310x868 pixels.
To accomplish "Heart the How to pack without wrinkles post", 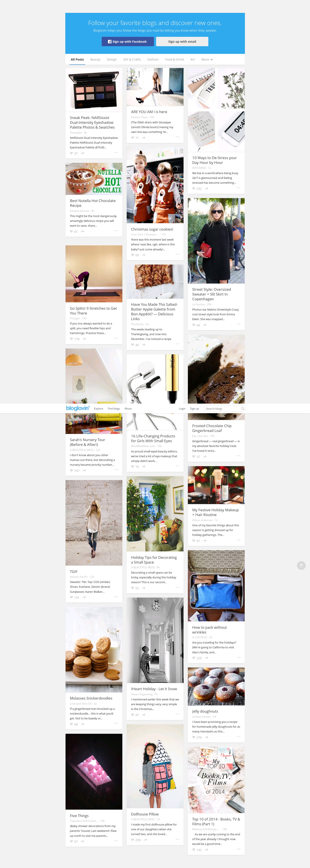I will (194, 658).
